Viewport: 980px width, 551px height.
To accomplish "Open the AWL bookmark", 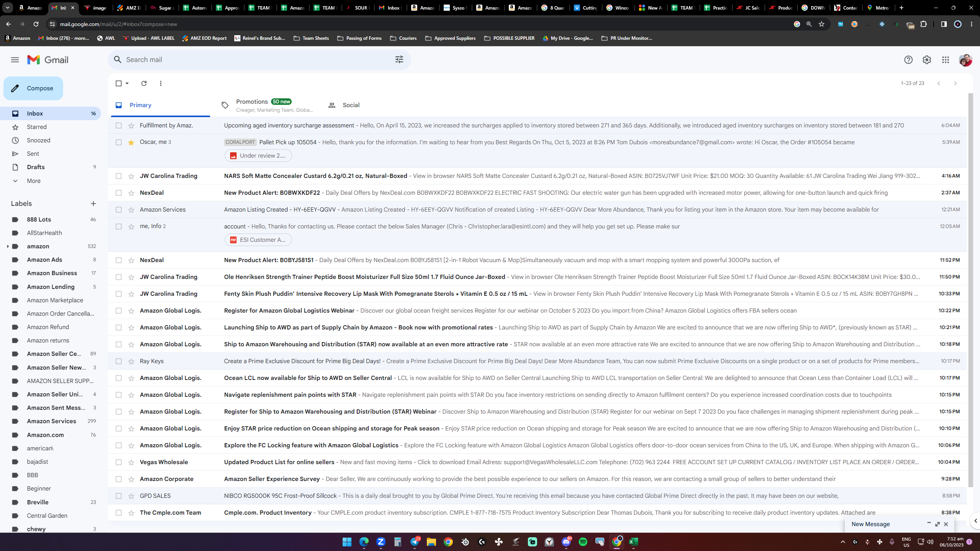I will coord(106,38).
